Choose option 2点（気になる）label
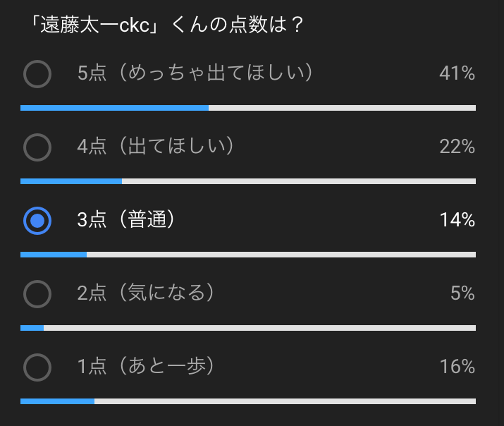504x426 pixels. click(145, 293)
